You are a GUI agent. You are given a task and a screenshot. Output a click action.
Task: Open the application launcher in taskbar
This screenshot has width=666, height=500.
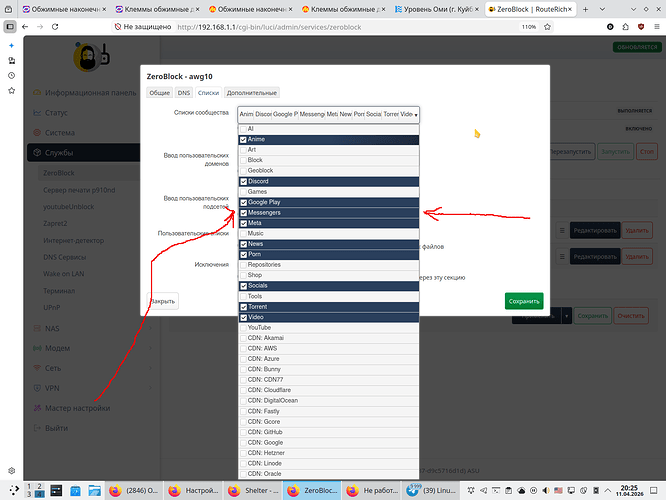click(14, 491)
